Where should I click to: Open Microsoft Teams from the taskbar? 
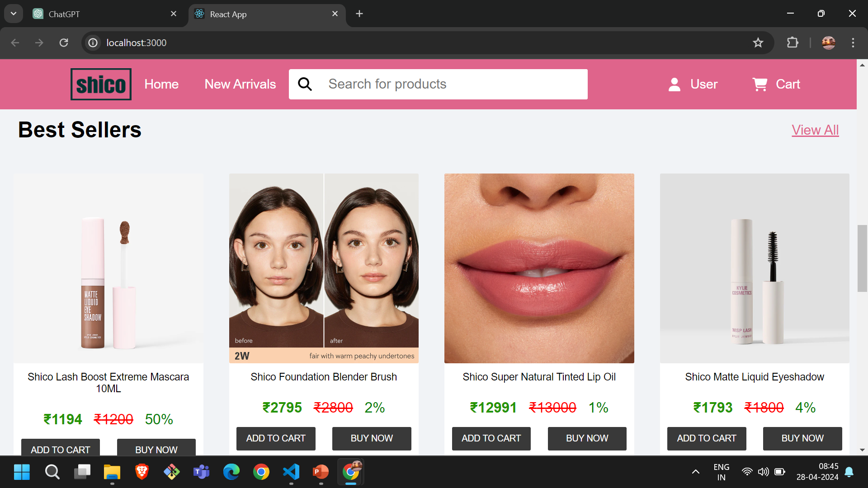coord(201,472)
